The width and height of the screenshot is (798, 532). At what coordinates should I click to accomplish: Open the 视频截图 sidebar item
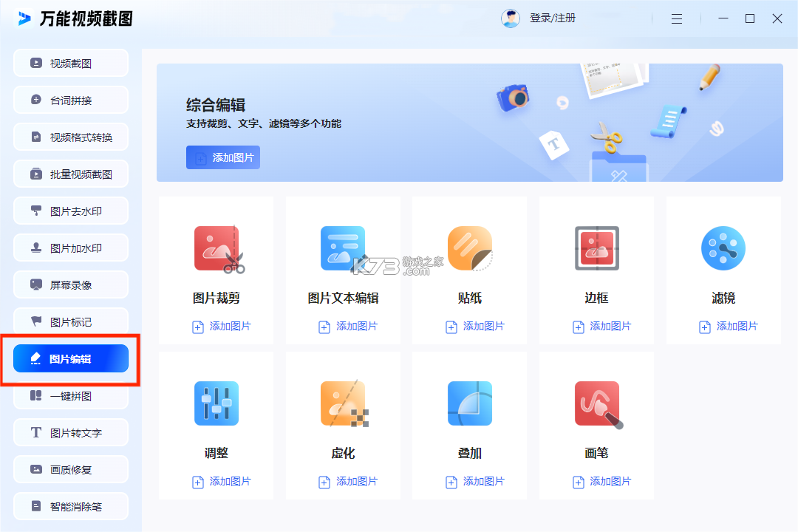point(71,63)
